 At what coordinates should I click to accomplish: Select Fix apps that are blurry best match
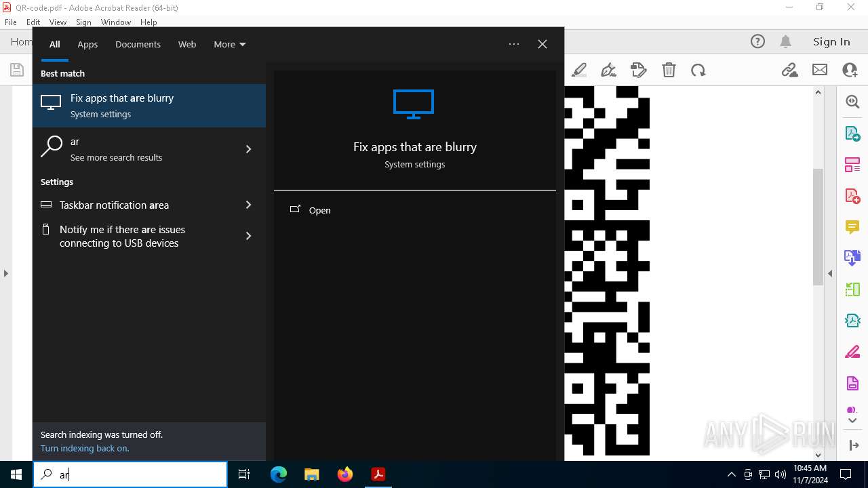(x=149, y=106)
